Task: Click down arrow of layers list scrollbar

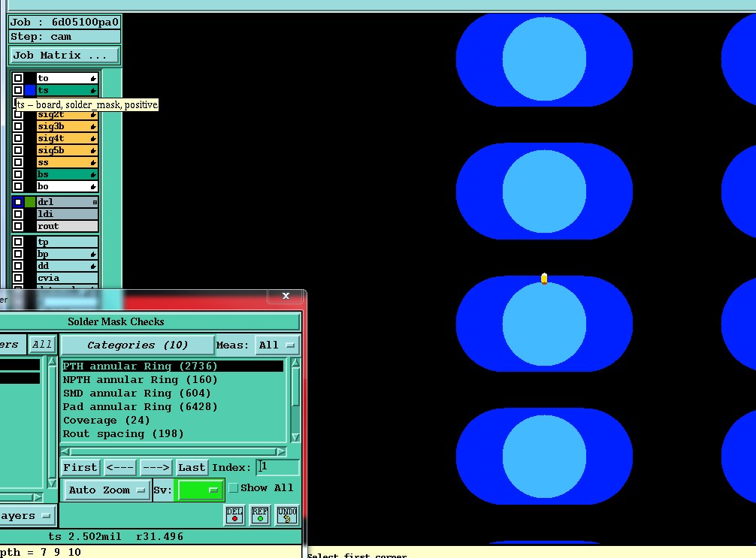Action: point(52,483)
